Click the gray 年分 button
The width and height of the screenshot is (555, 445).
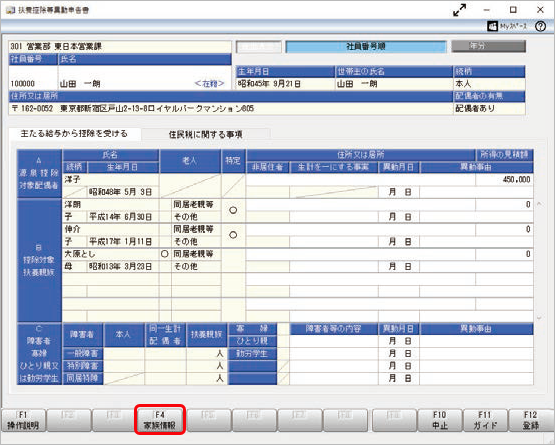tap(488, 46)
